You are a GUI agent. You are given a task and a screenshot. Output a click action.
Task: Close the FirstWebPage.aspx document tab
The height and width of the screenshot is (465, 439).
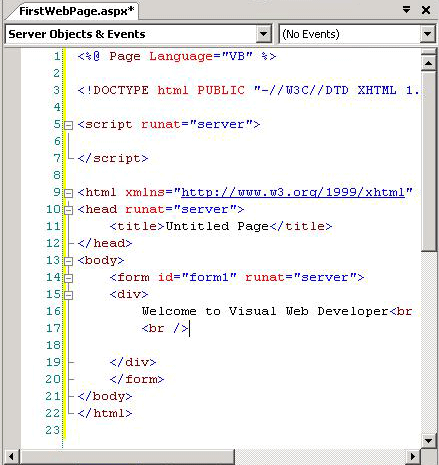(426, 10)
